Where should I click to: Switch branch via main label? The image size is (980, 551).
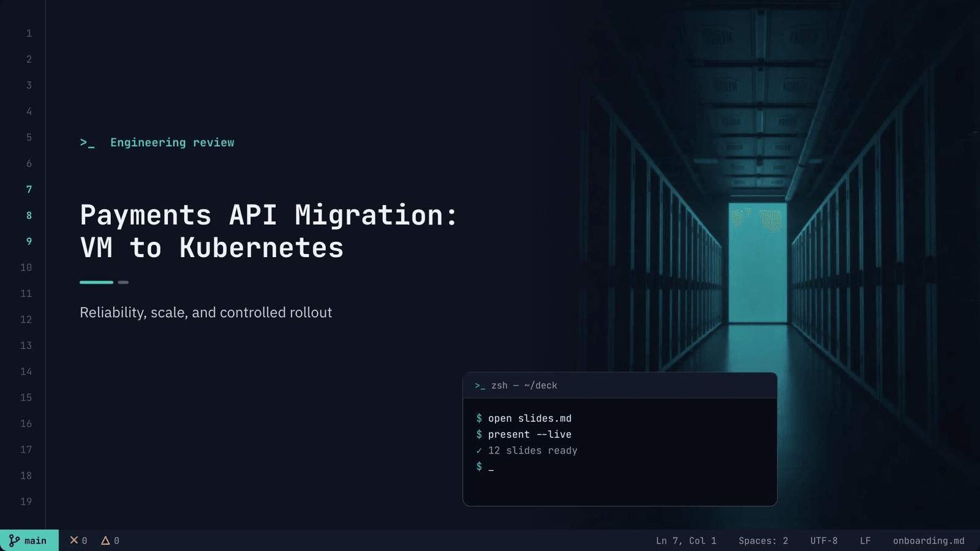(x=36, y=541)
